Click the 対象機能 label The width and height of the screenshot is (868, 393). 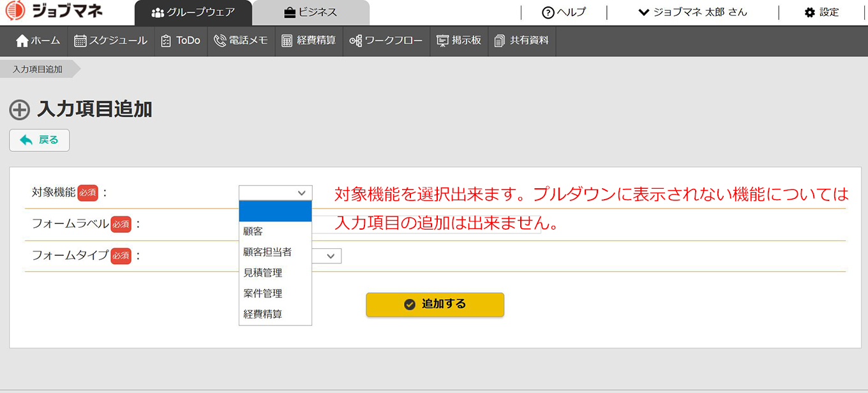click(x=54, y=192)
